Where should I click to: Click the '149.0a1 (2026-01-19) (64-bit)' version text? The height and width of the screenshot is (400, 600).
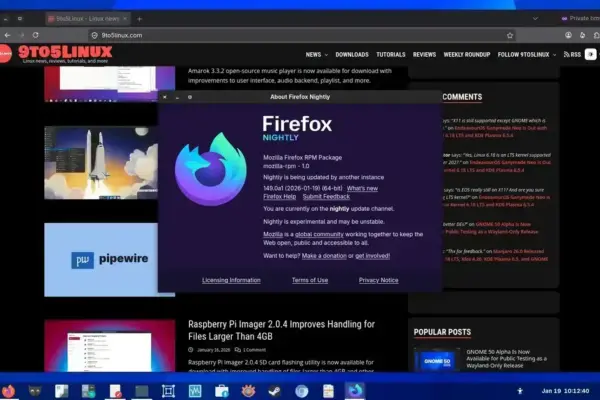pyautogui.click(x=303, y=188)
